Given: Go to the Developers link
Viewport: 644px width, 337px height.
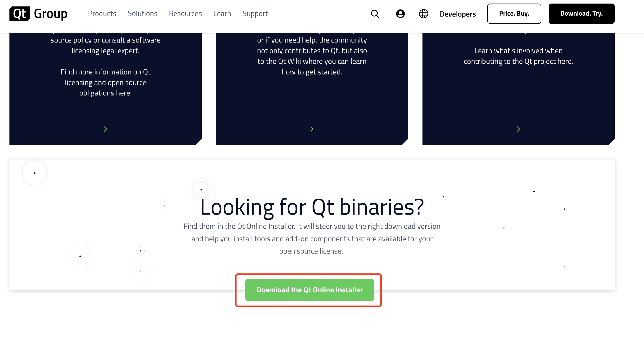Looking at the screenshot, I should pyautogui.click(x=458, y=14).
